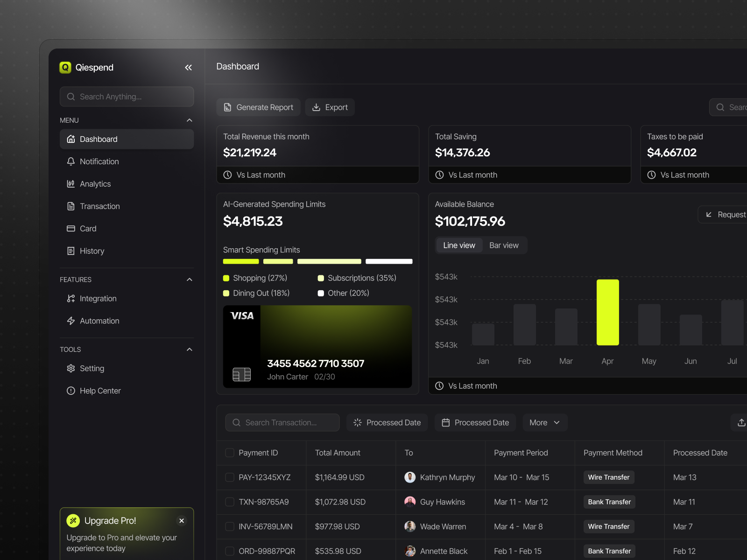This screenshot has width=747, height=560.
Task: Click the Qiespend logo icon
Action: (65, 67)
